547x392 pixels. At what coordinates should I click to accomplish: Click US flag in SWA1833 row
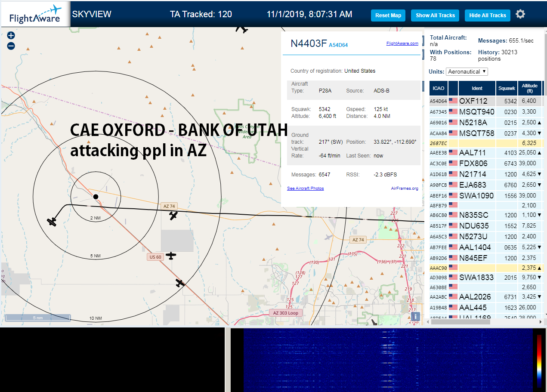coord(453,278)
